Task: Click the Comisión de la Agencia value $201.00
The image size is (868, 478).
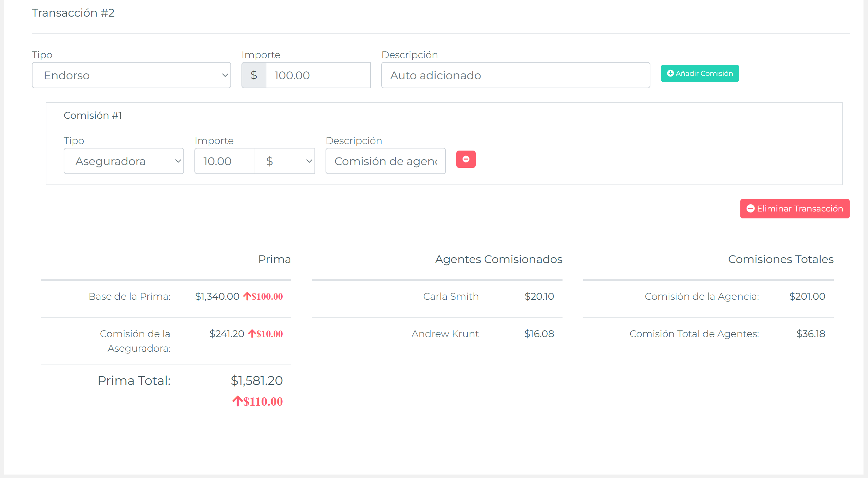Action: [807, 296]
